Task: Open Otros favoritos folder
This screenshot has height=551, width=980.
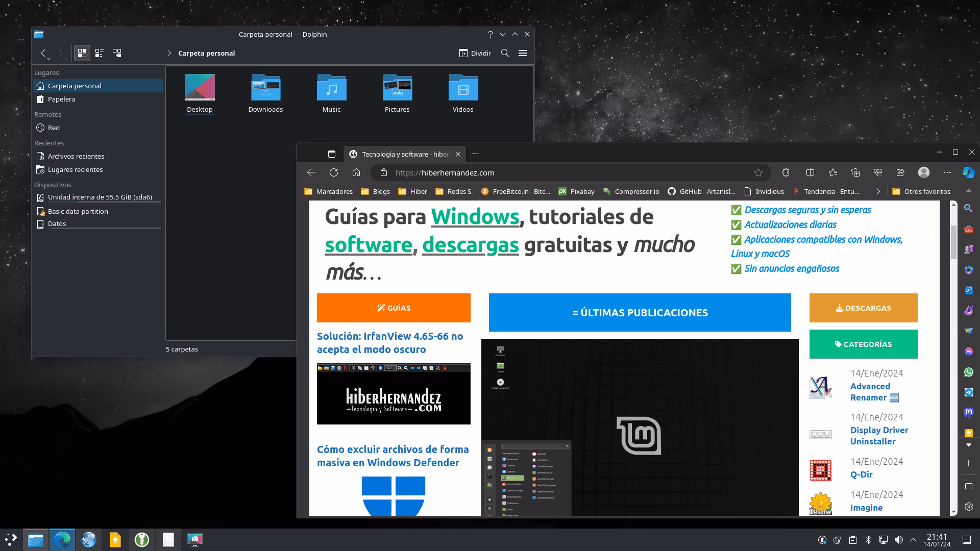Action: 921,191
